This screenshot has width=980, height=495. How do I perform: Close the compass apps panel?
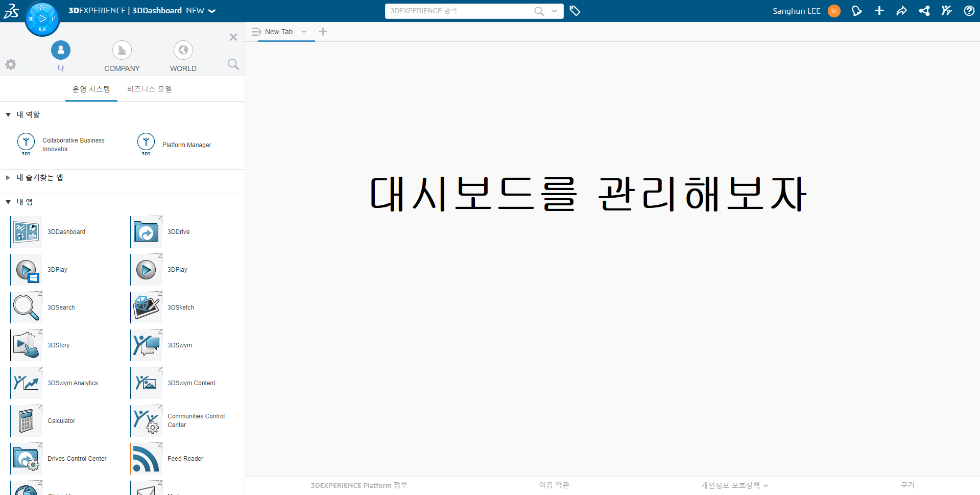233,37
